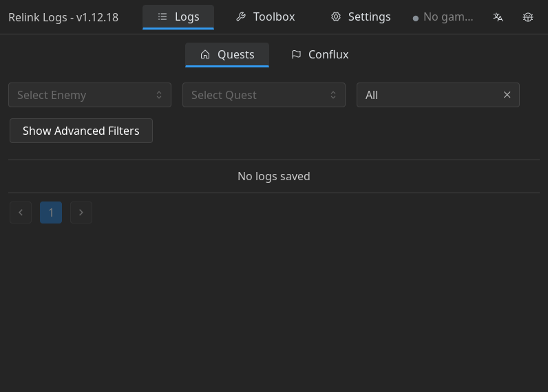Open the Settings tab
This screenshot has width=548, height=392.
[x=361, y=17]
